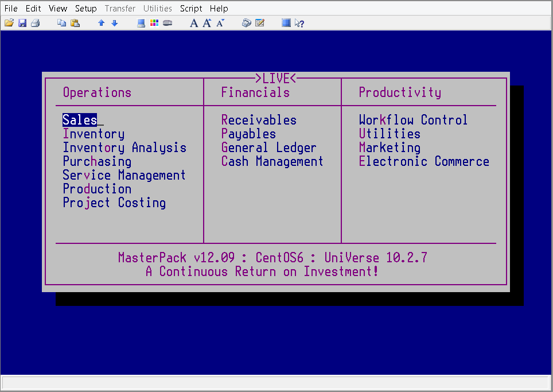Click the copy icon in toolbar
Screen dimensions: 553x392
point(62,24)
